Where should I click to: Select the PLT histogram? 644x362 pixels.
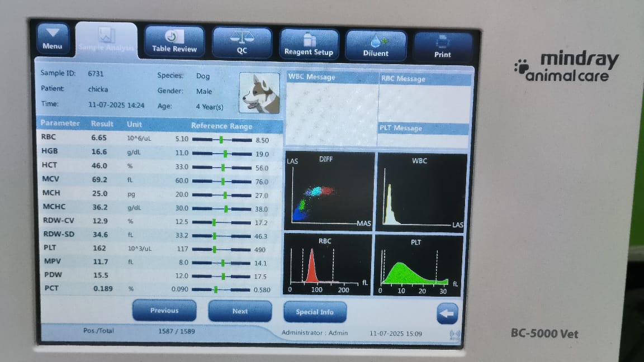tap(418, 265)
